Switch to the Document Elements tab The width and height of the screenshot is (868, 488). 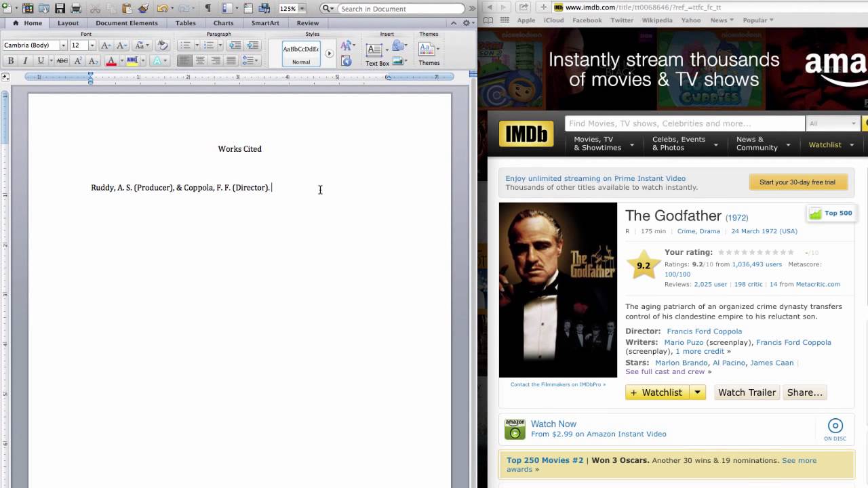[x=127, y=23]
